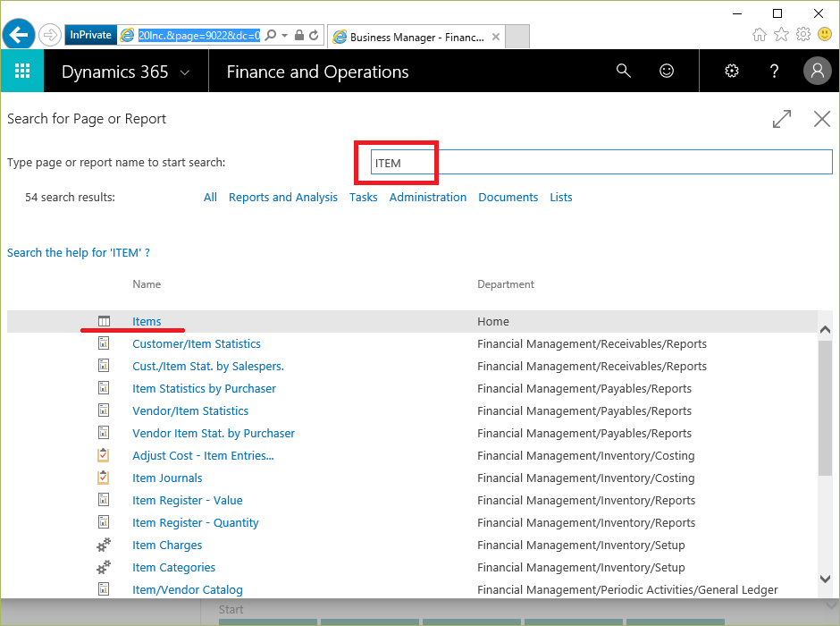The height and width of the screenshot is (626, 840).
Task: Open browser tools gear icon
Action: [x=803, y=35]
